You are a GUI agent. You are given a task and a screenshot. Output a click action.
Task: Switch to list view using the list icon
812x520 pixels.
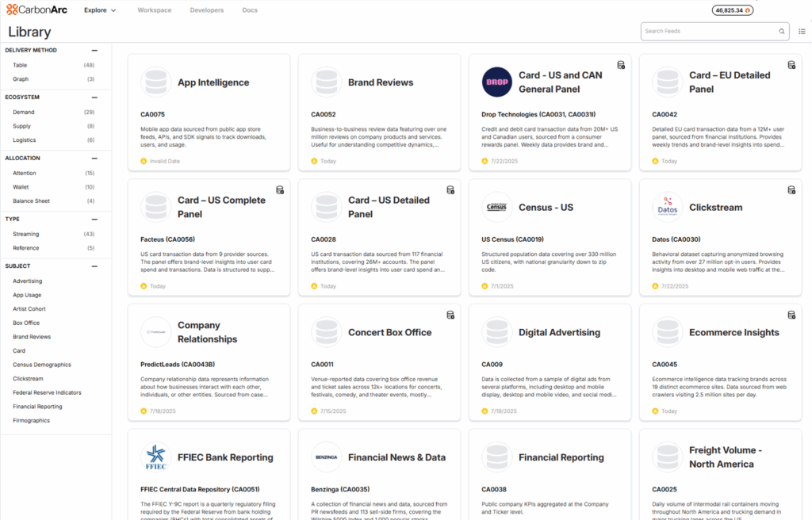[802, 32]
